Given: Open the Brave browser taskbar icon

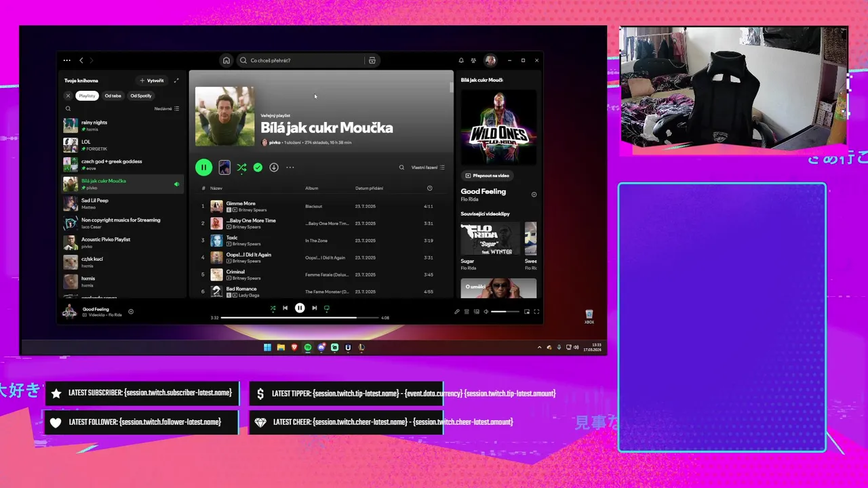Looking at the screenshot, I should click(x=294, y=347).
